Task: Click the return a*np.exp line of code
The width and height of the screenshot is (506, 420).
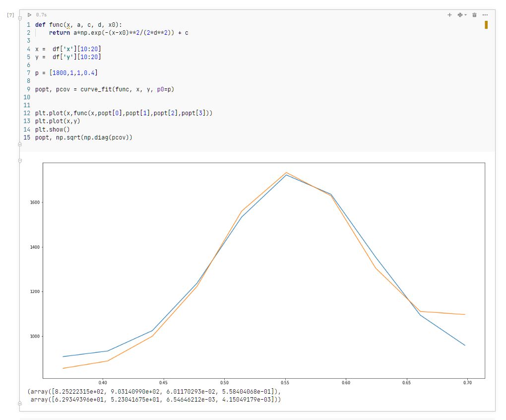Action: 119,33
